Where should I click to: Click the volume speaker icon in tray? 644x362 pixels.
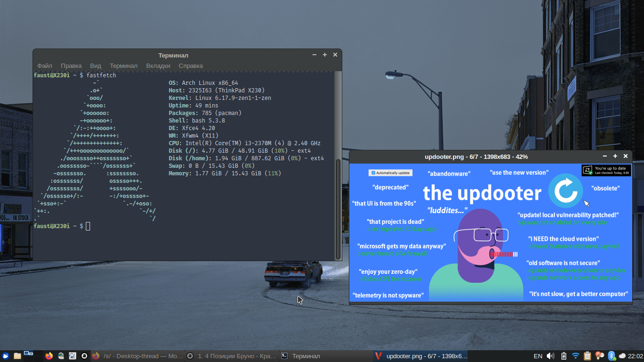[550, 356]
